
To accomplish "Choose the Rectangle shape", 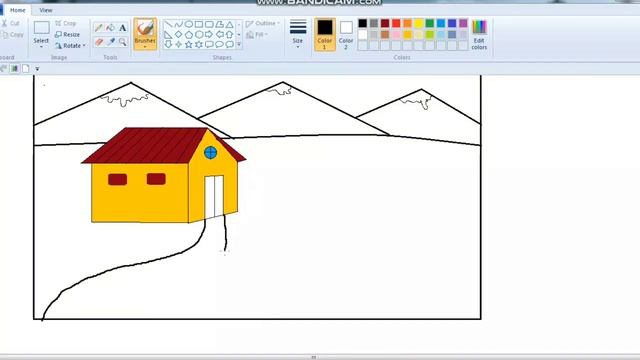I will pyautogui.click(x=199, y=24).
